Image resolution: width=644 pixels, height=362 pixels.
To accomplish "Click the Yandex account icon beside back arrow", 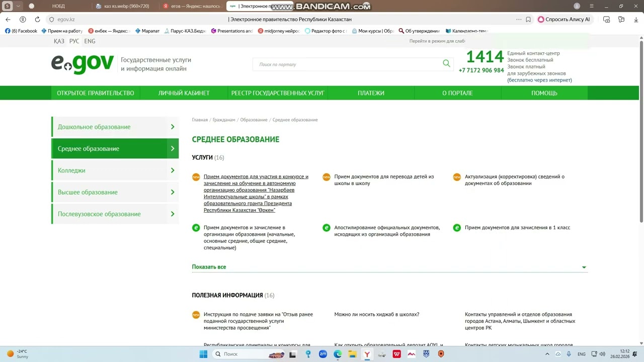I will pos(23,19).
